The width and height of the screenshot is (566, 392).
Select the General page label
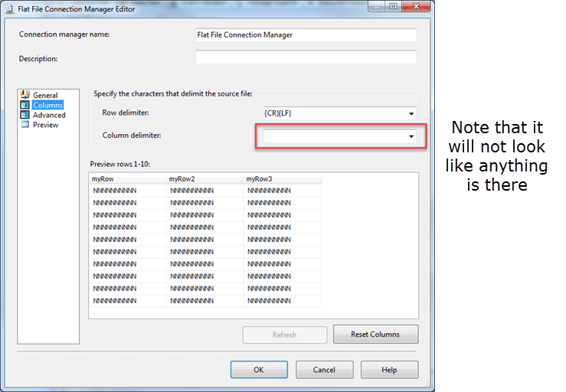(45, 95)
